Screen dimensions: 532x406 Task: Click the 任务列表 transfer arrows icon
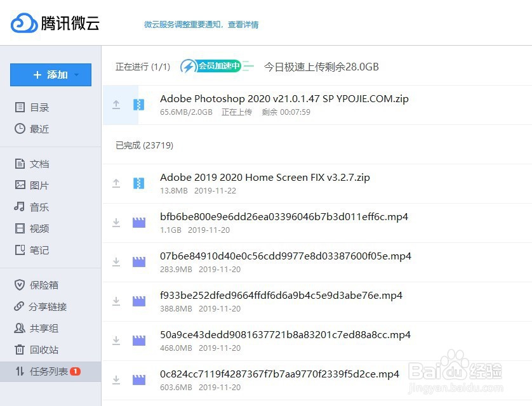click(x=20, y=371)
